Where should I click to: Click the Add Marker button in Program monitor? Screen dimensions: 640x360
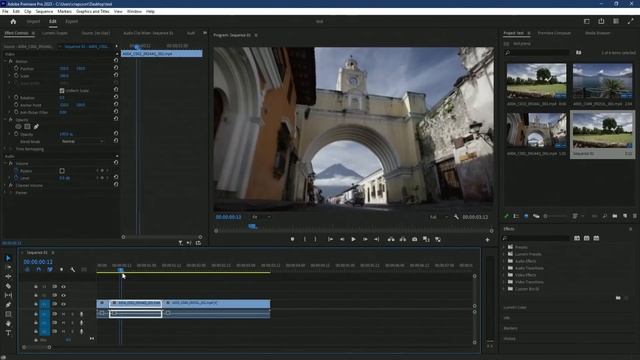(292, 239)
